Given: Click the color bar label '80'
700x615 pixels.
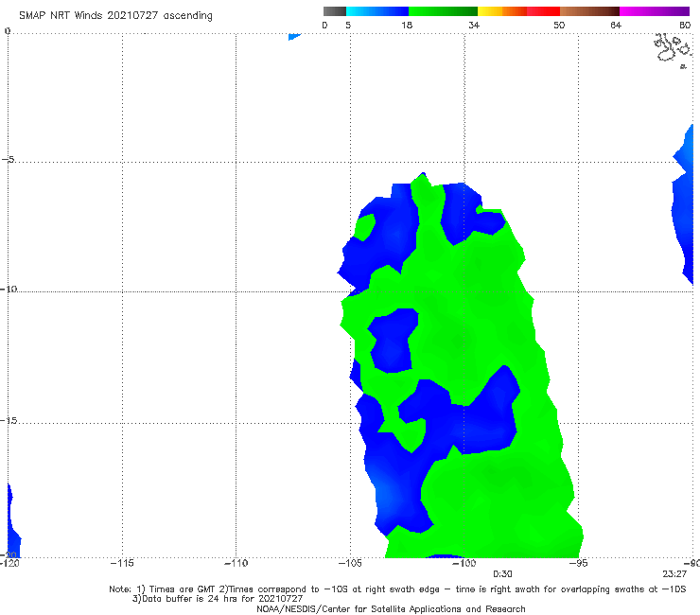Looking at the screenshot, I should (685, 25).
